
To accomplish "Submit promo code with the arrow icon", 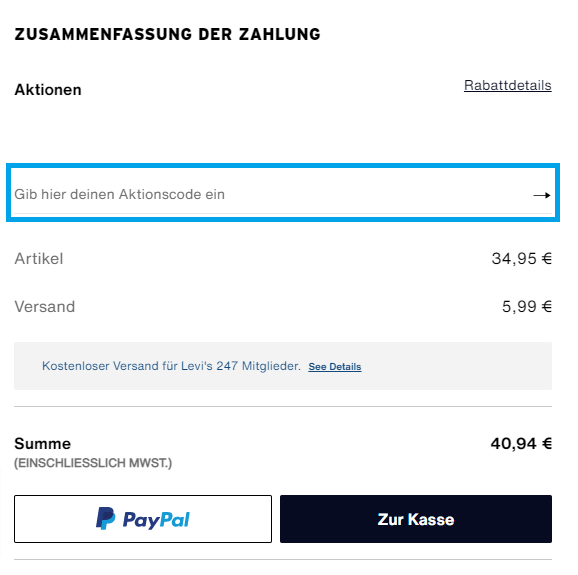I will [542, 195].
